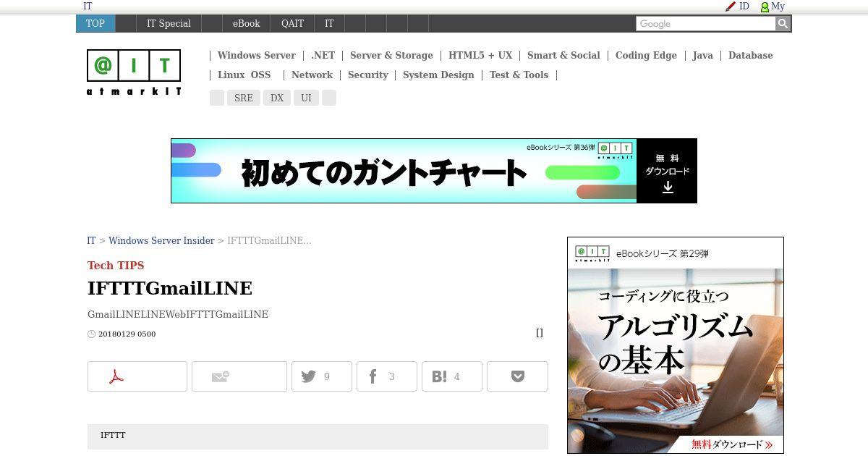Go to Network category

[x=312, y=75]
